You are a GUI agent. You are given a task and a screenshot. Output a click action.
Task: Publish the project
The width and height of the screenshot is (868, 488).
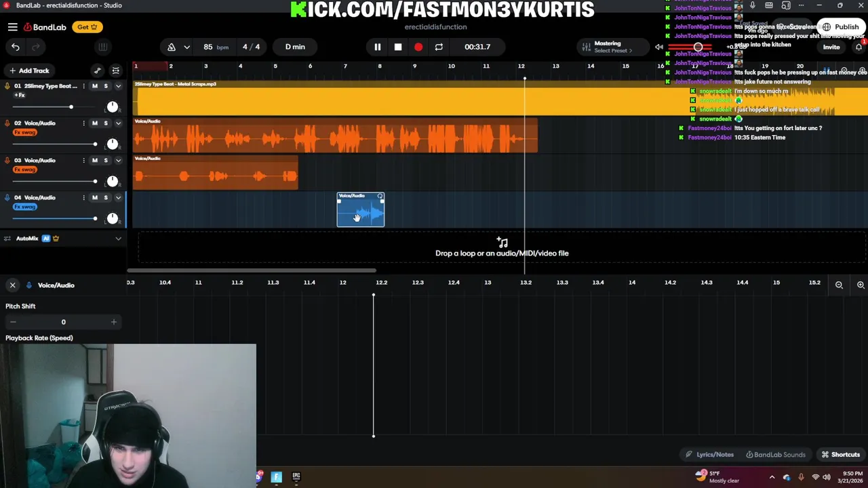(841, 27)
